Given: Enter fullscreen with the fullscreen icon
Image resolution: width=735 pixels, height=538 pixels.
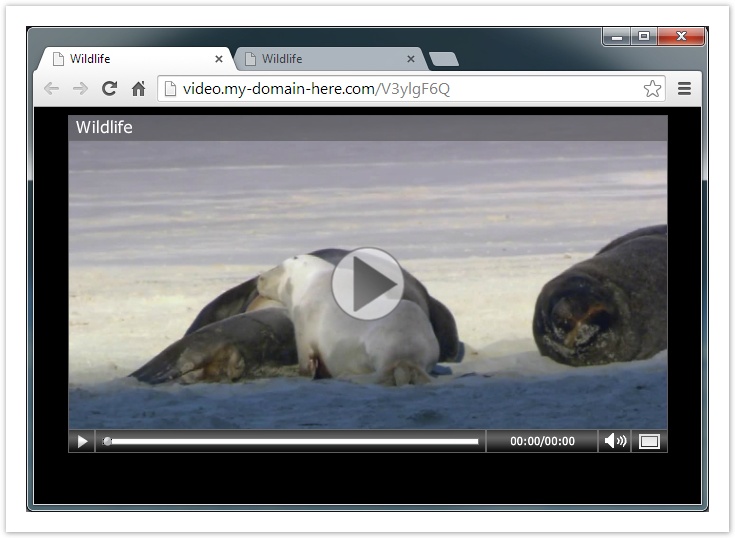Looking at the screenshot, I should 649,441.
